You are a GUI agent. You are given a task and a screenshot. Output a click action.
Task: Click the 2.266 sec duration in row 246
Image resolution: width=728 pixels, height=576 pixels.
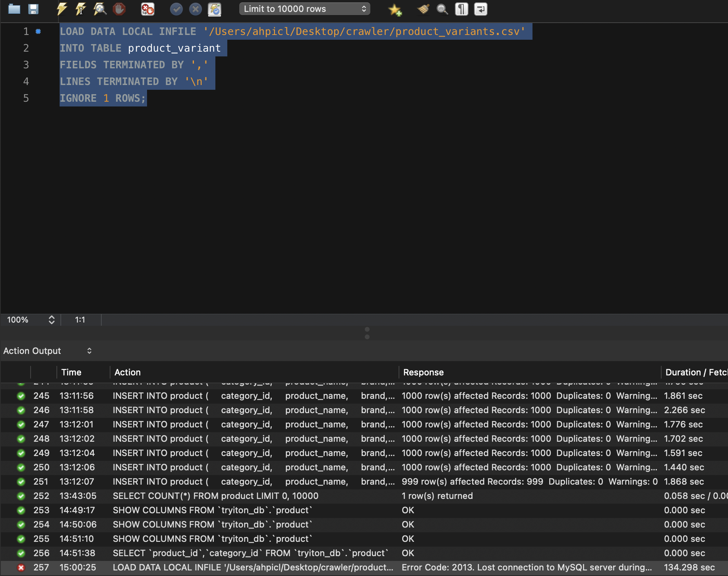pos(684,410)
